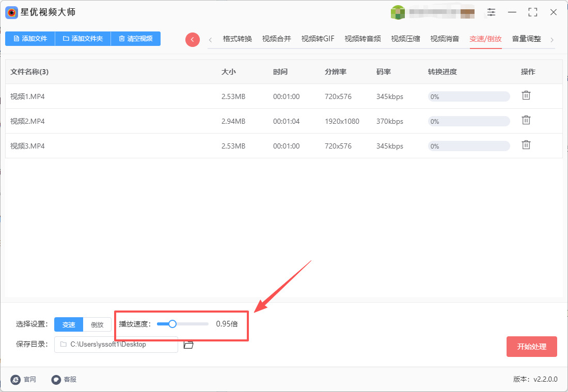Viewport: 568px width, 392px height.
Task: Switch to 倒放 reverse playback mode
Action: (x=97, y=324)
